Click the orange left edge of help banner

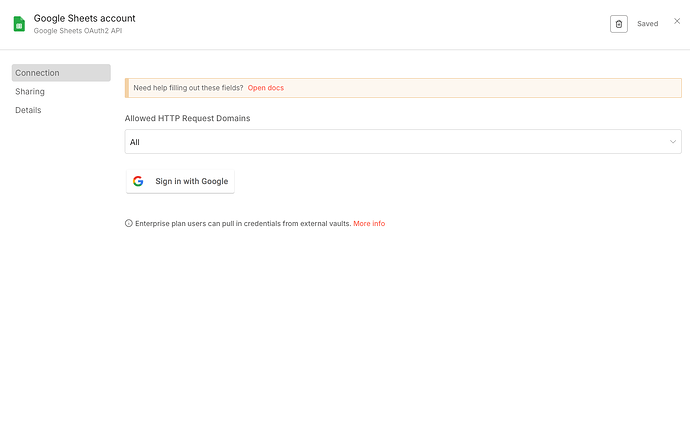click(x=127, y=88)
